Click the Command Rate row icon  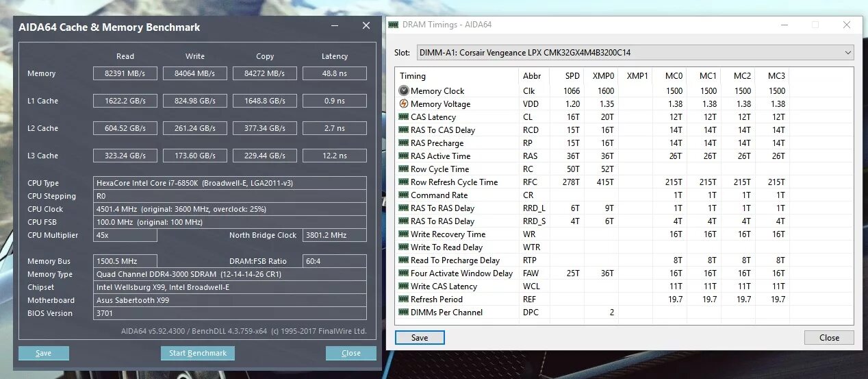pos(404,195)
